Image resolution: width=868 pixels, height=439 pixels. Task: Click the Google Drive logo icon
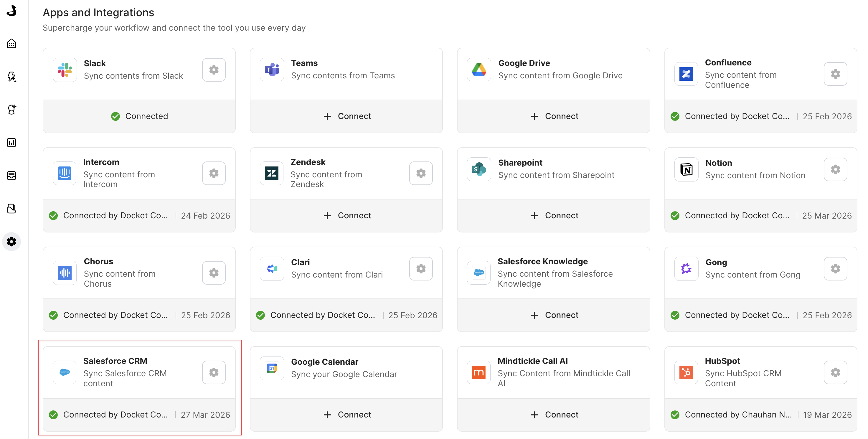click(x=479, y=70)
